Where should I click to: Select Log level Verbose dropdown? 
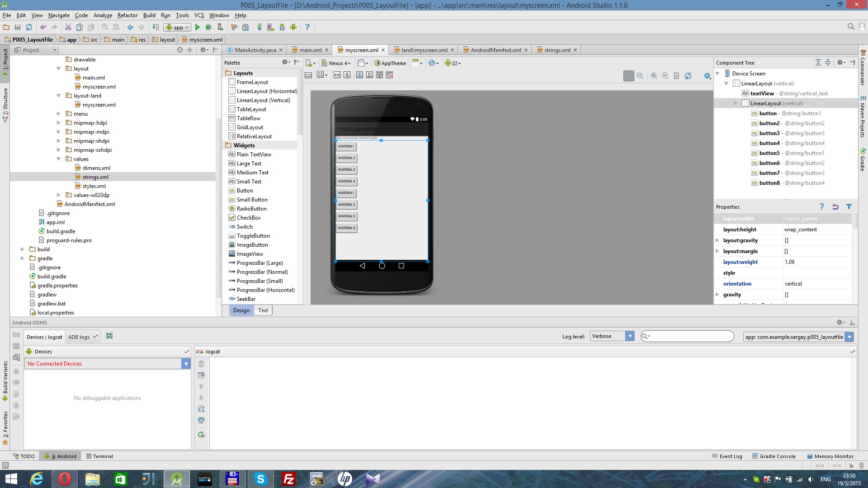[610, 337]
